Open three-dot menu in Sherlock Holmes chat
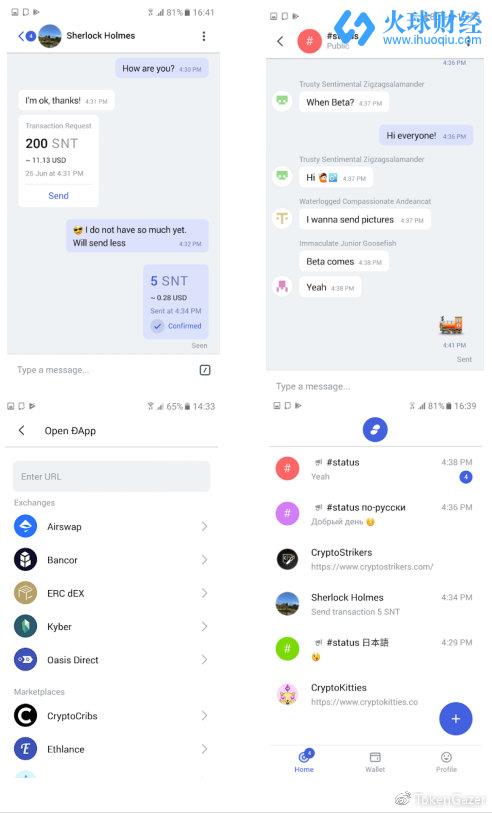Screen dimensions: 492x813 point(204,36)
